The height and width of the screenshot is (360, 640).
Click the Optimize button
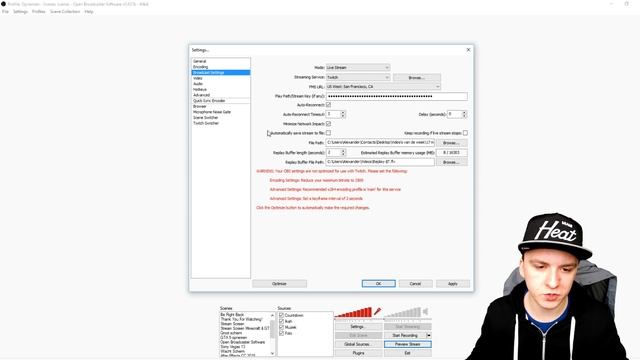click(279, 284)
